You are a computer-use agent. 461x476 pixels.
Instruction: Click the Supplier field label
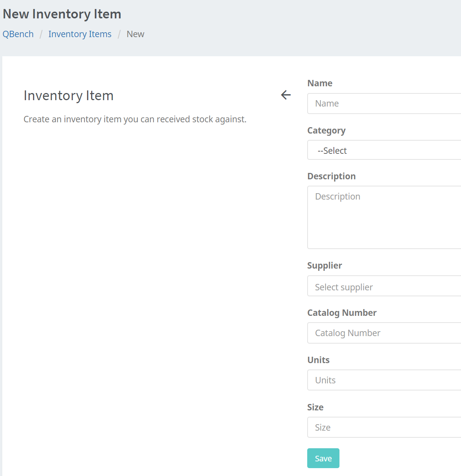pos(324,265)
